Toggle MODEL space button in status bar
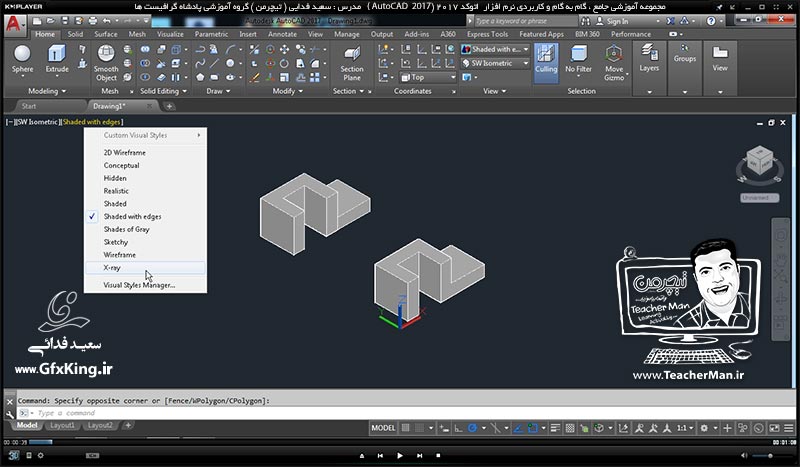 [x=383, y=428]
